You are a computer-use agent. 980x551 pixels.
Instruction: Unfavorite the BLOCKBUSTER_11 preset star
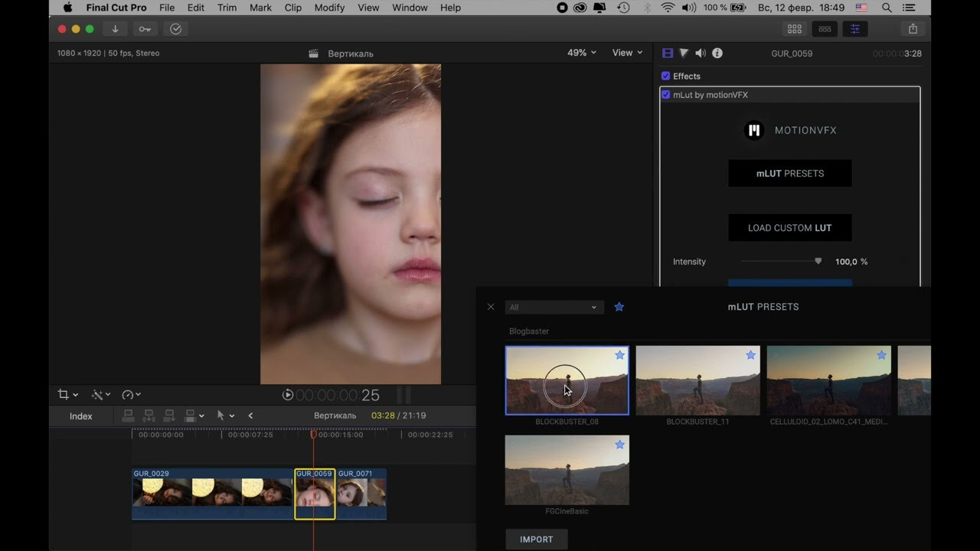tap(750, 355)
